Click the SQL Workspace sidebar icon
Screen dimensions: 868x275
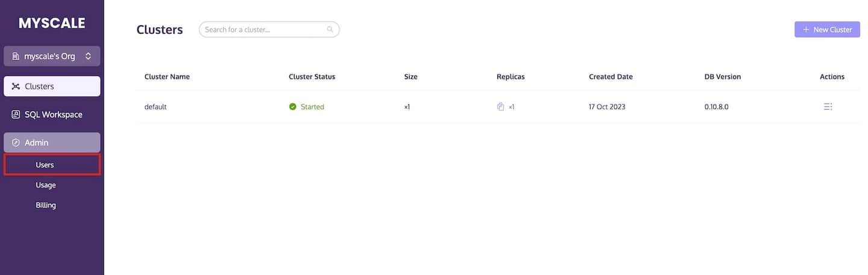[x=16, y=115]
